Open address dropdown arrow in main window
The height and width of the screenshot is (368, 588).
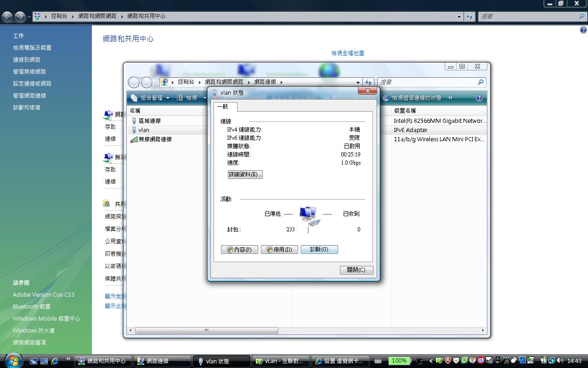pyautogui.click(x=459, y=17)
